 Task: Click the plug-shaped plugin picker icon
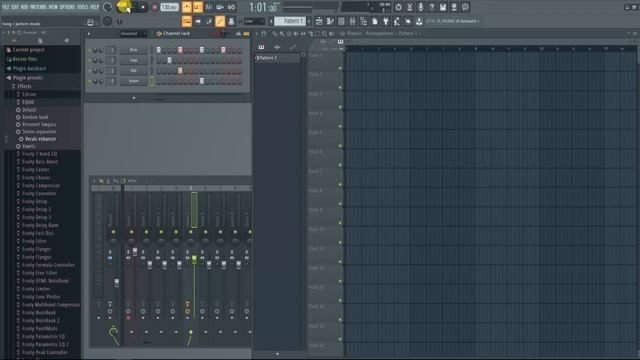386,21
